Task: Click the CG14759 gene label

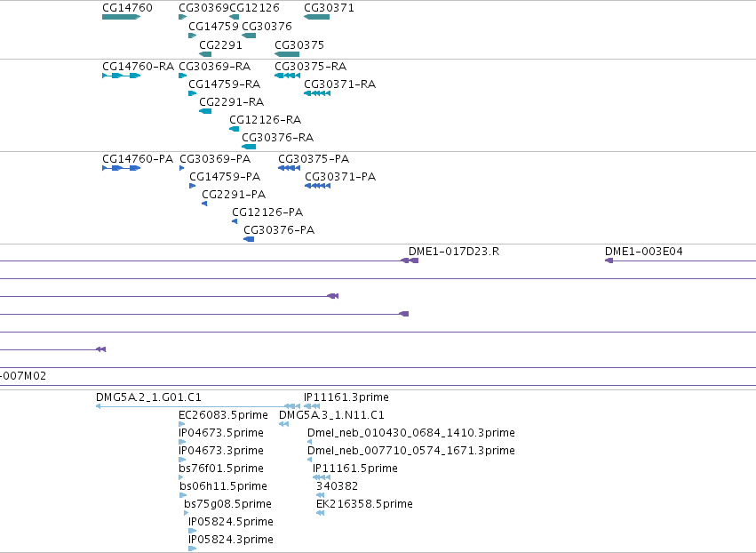Action: click(213, 26)
